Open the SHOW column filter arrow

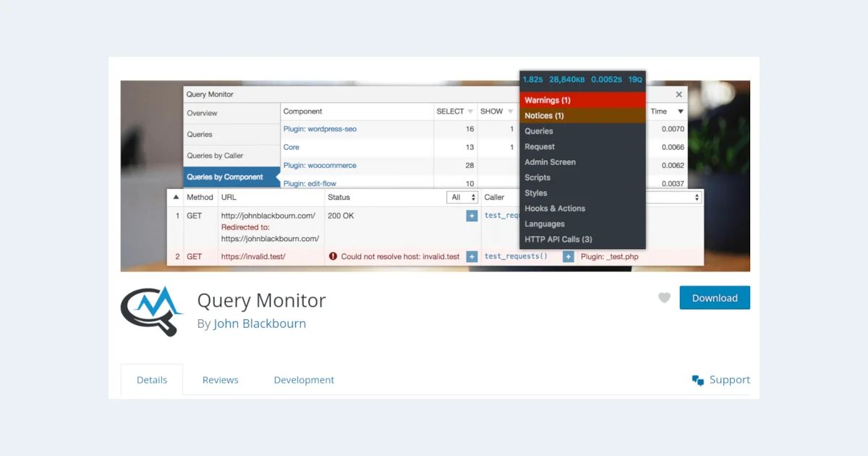click(511, 111)
